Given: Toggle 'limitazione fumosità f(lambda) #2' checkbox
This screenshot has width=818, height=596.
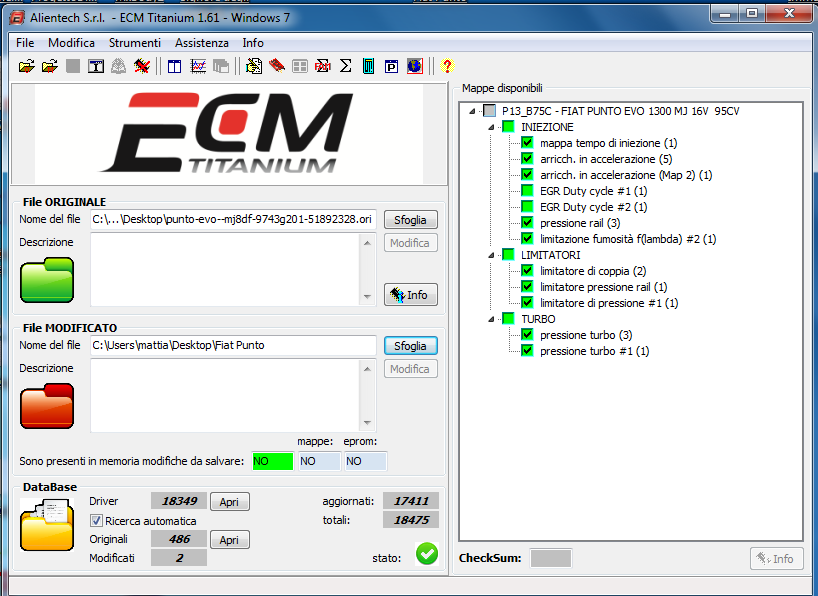Looking at the screenshot, I should point(527,239).
